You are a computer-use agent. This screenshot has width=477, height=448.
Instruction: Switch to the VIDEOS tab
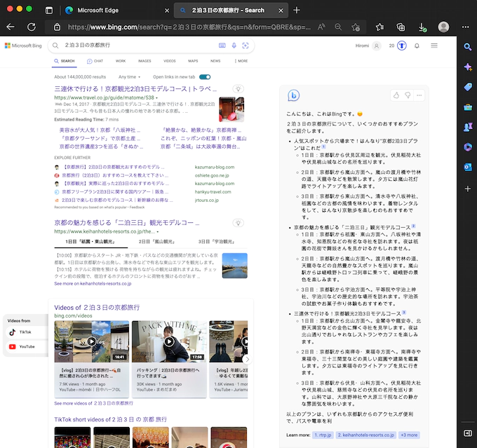pyautogui.click(x=170, y=61)
